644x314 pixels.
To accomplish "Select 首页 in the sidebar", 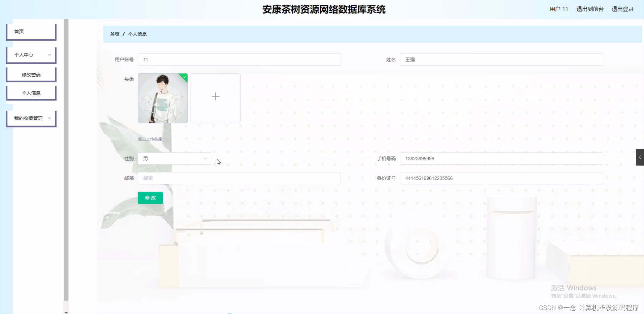I will [31, 31].
